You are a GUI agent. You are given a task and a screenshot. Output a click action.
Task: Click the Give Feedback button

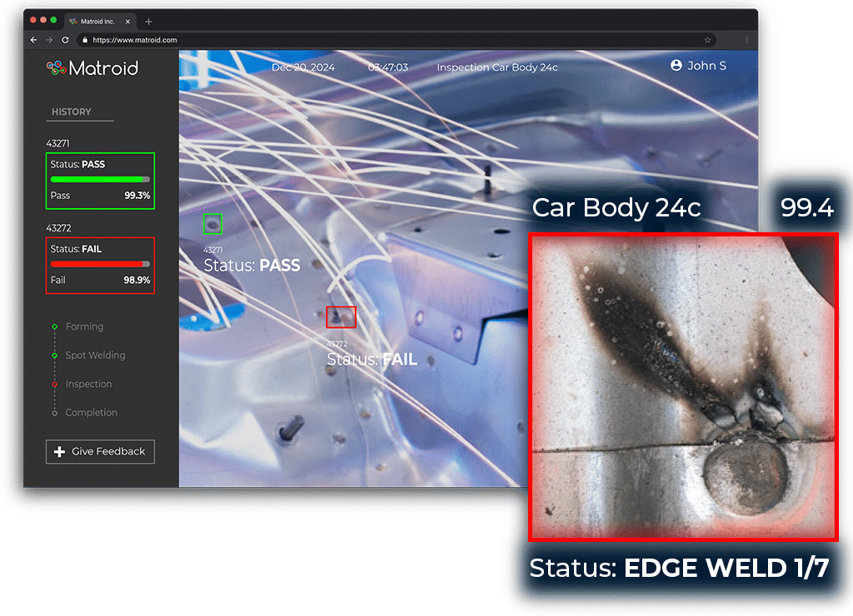click(100, 452)
